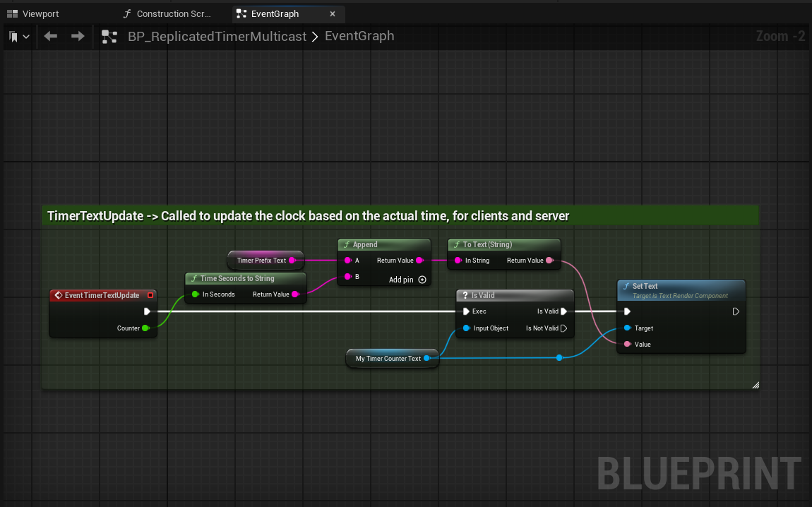The height and width of the screenshot is (507, 812).
Task: Click the Viewport tab grid icon
Action: coord(13,14)
